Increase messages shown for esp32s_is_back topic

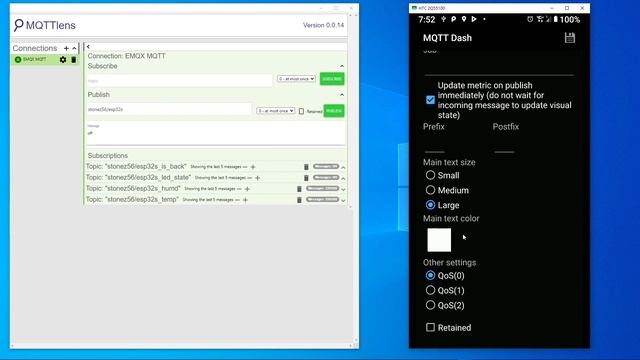click(253, 167)
